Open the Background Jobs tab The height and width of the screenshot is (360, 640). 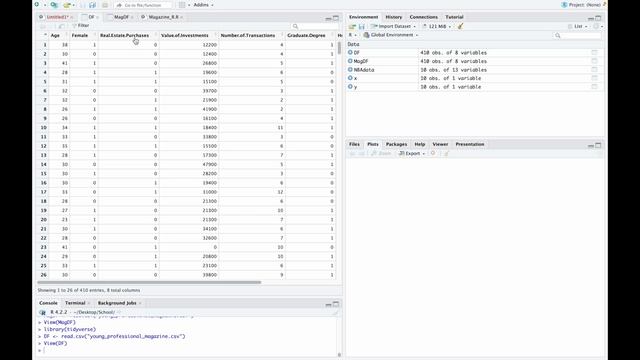117,303
